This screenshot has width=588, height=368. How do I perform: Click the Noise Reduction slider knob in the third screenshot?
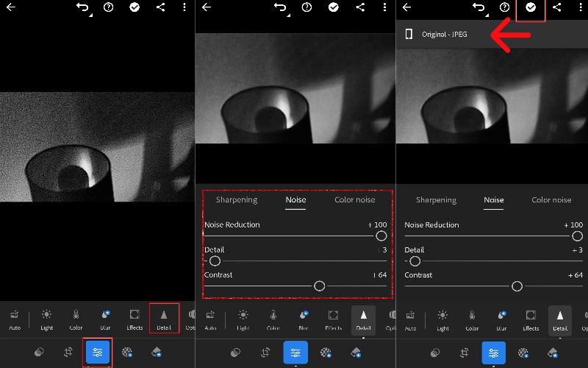coord(577,236)
